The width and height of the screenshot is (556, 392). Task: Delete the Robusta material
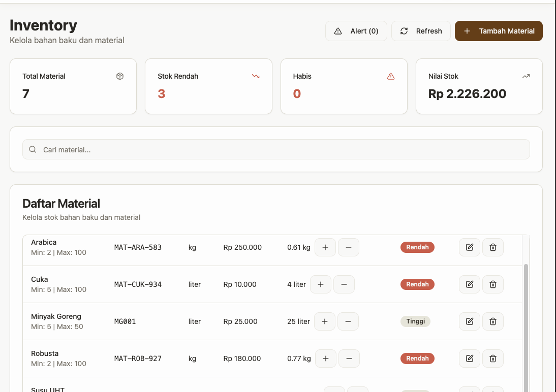click(493, 358)
